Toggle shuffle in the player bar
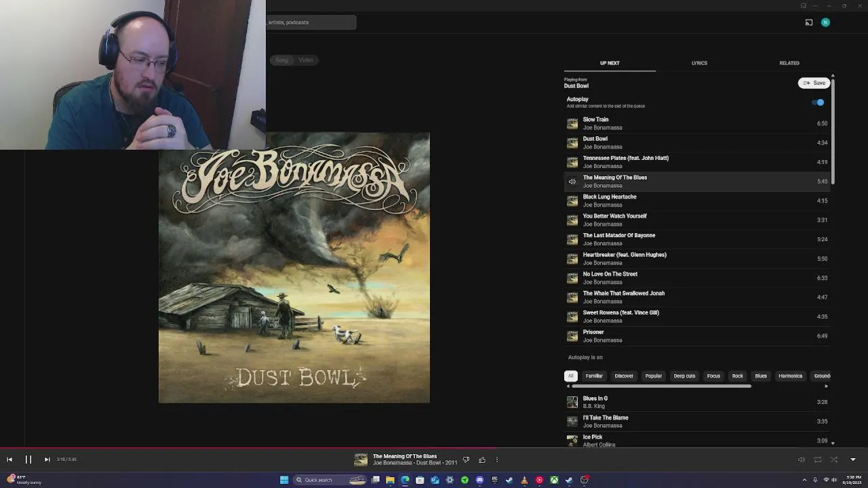This screenshot has height=488, width=868. click(x=834, y=460)
